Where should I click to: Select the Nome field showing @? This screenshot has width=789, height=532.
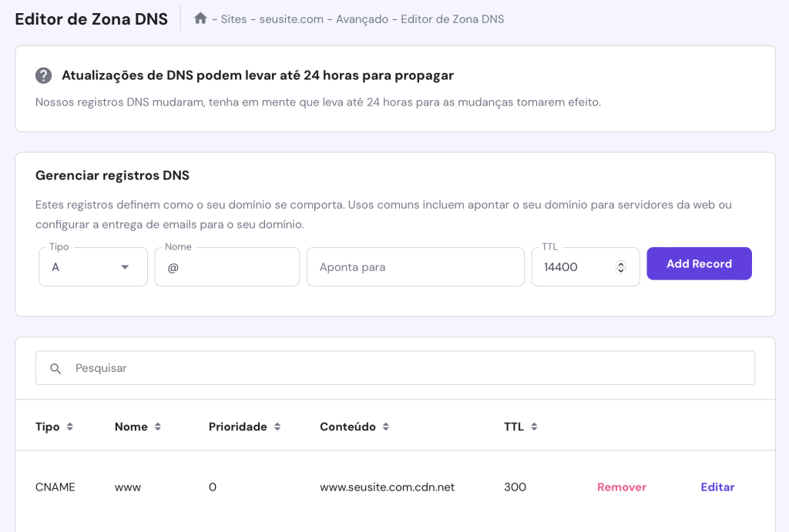pos(227,266)
